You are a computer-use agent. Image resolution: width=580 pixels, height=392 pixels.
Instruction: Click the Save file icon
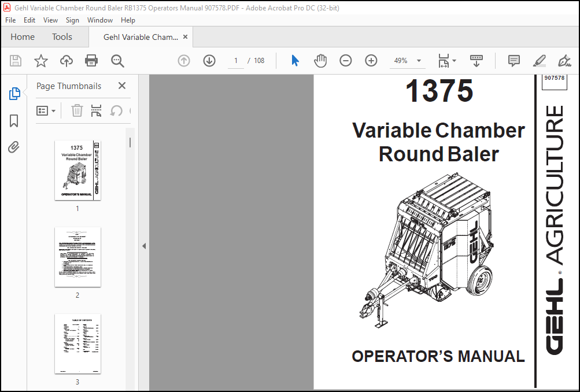point(16,61)
